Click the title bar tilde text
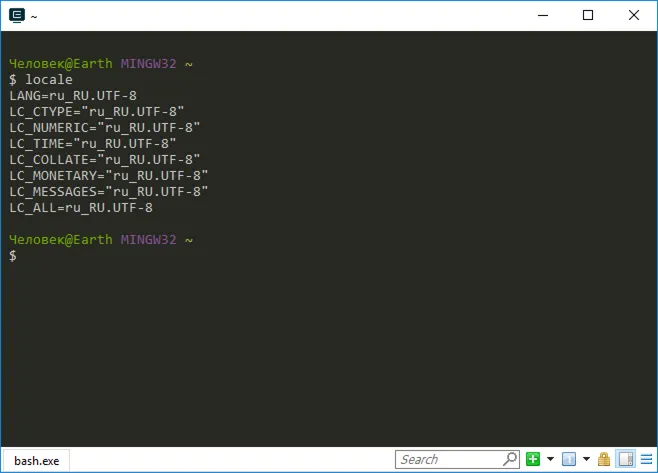 pyautogui.click(x=35, y=16)
